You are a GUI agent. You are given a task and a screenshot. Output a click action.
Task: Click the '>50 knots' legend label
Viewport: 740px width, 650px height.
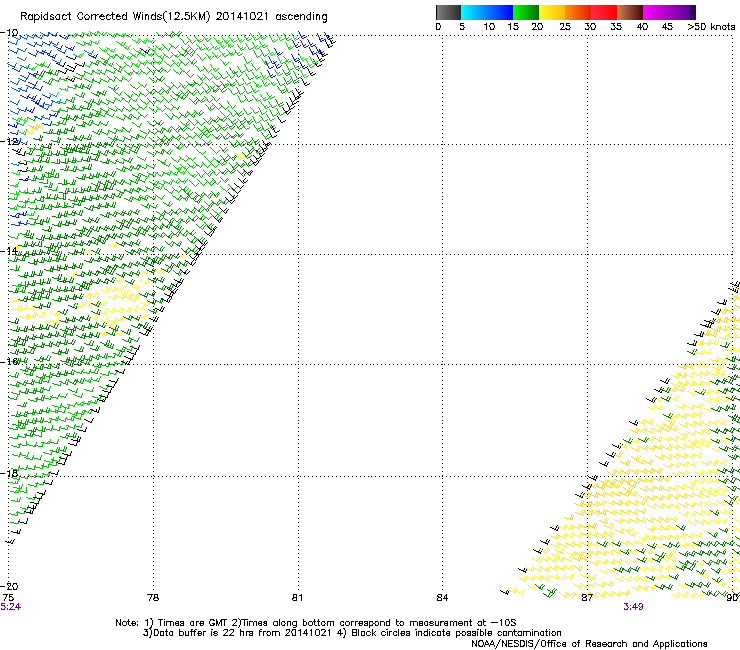711,27
